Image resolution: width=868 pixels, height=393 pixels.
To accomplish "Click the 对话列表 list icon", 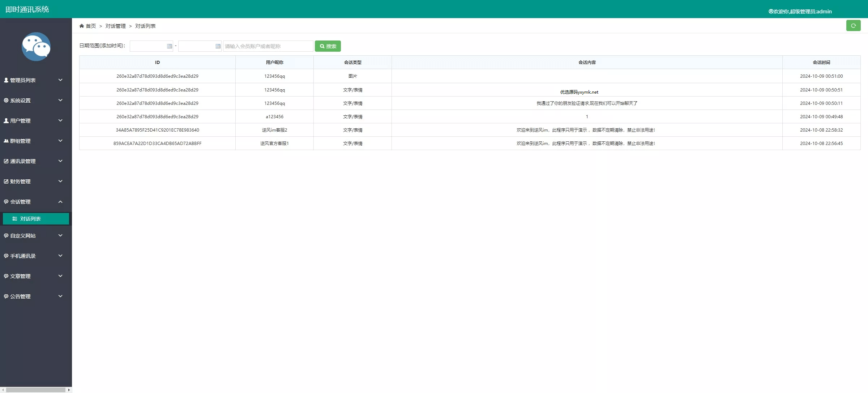I will click(x=15, y=219).
